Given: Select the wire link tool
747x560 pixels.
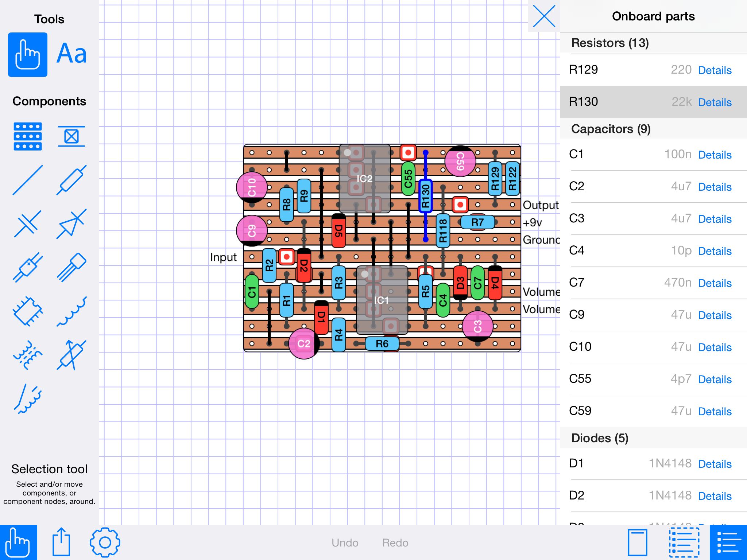Looking at the screenshot, I should (27, 180).
